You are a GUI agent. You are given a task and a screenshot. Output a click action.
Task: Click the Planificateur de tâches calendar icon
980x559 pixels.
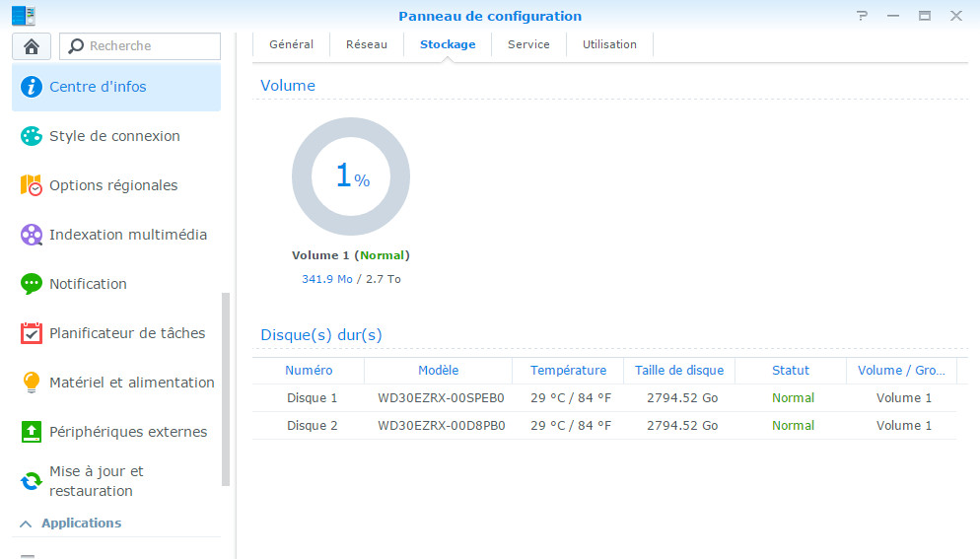[32, 333]
